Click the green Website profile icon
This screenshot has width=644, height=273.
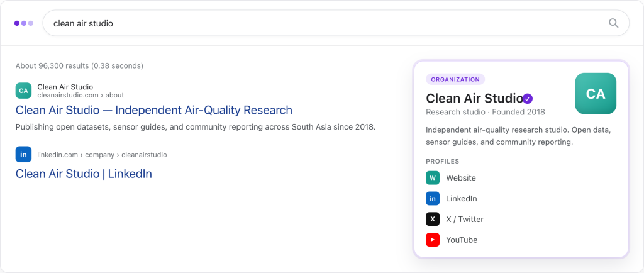point(433,178)
